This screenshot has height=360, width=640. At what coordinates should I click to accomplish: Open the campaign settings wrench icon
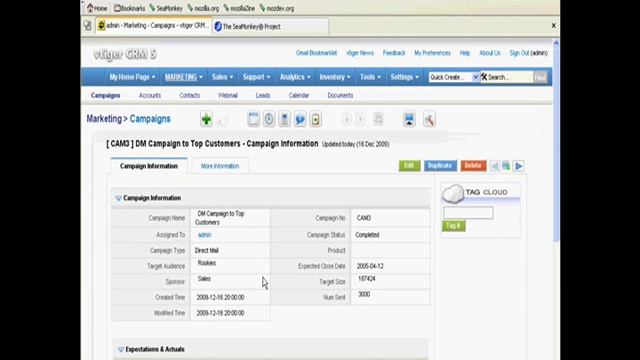tap(429, 120)
